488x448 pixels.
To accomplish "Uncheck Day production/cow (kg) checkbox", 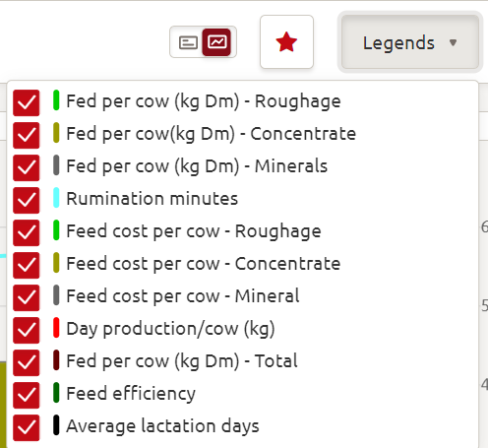I will (x=27, y=330).
